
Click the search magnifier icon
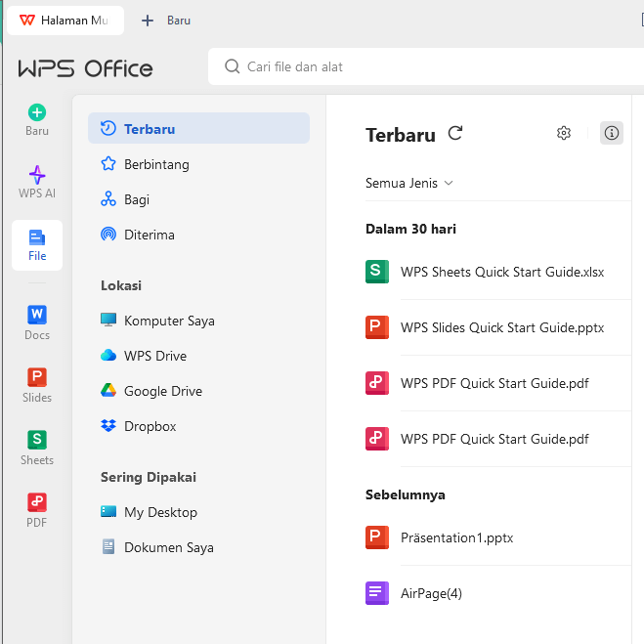pyautogui.click(x=232, y=66)
